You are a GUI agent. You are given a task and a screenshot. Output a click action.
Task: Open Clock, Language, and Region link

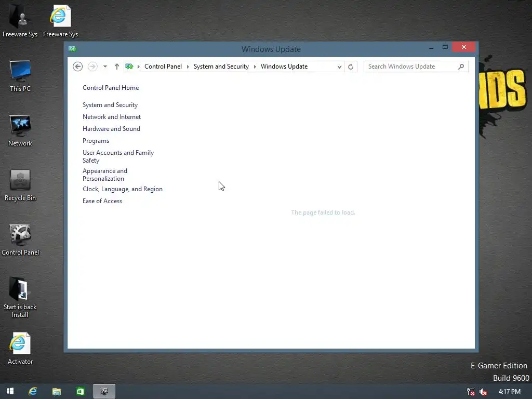(x=123, y=189)
